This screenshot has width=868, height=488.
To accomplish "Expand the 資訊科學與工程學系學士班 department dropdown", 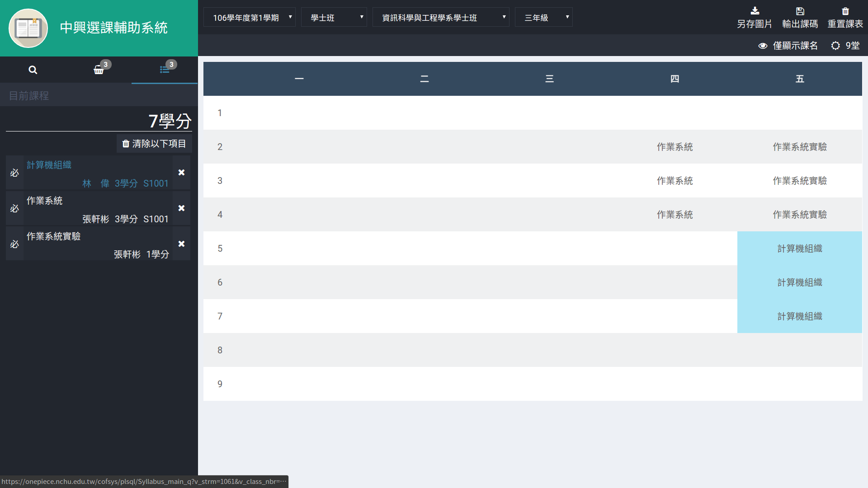I will click(x=441, y=18).
